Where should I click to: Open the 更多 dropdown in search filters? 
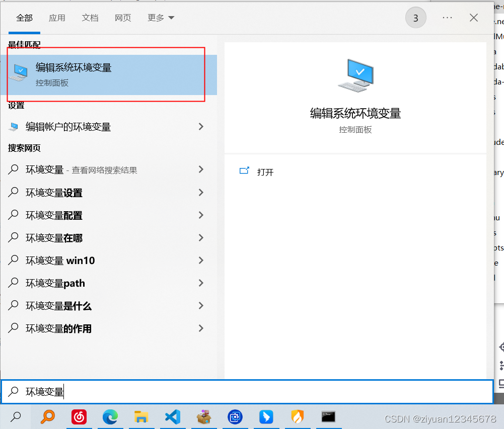160,17
